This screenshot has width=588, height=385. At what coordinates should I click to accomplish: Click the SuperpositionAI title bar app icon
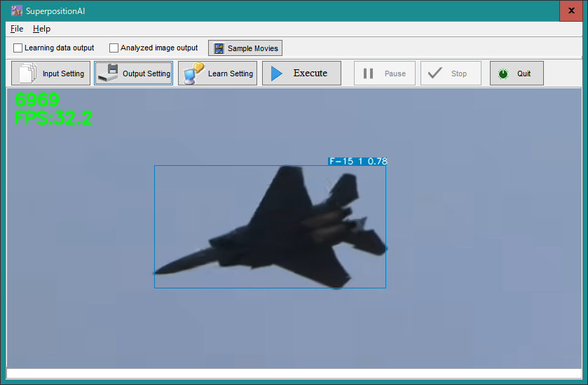[17, 11]
